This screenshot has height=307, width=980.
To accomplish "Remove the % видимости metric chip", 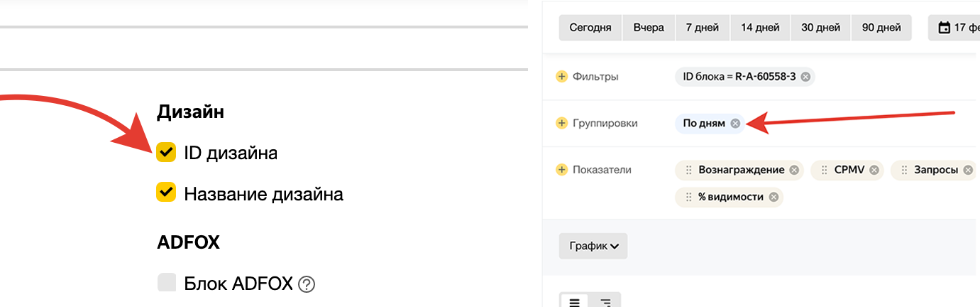I will point(773,197).
